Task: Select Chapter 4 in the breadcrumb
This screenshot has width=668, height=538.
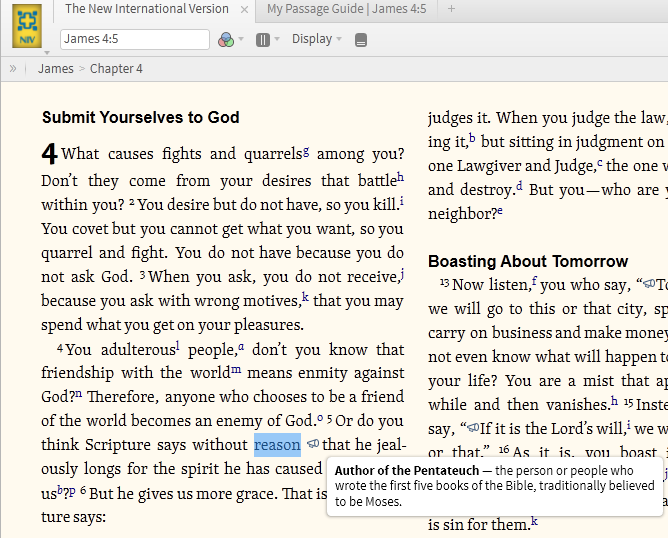Action: tap(116, 69)
